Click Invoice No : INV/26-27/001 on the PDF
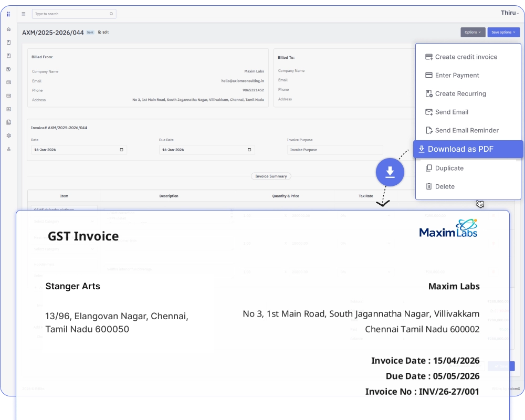The width and height of the screenshot is (525, 420). tap(422, 392)
